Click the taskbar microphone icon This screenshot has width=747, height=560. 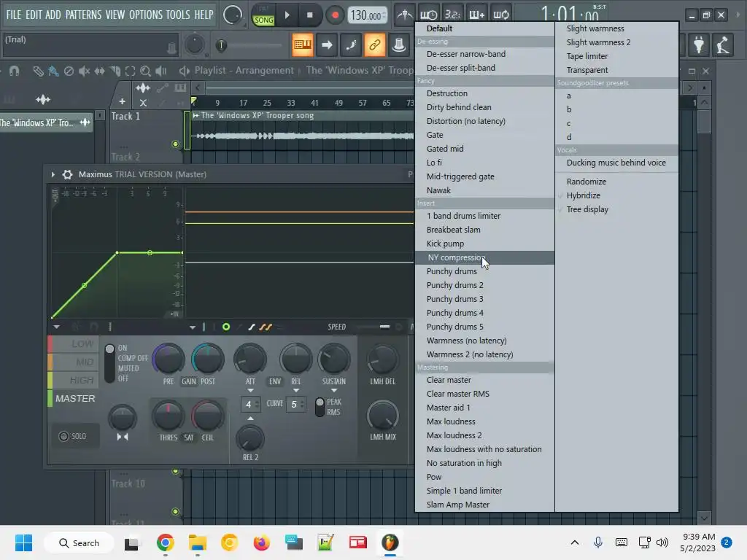(598, 542)
